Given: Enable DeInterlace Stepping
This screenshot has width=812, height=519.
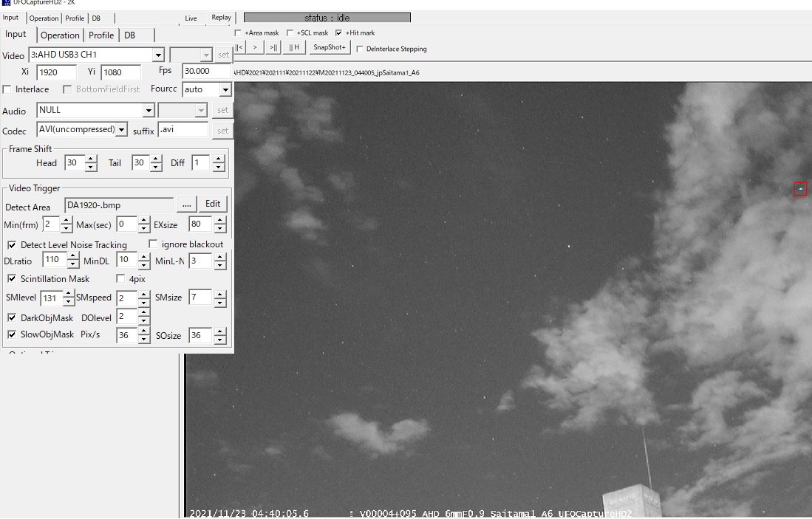Looking at the screenshot, I should click(x=360, y=49).
